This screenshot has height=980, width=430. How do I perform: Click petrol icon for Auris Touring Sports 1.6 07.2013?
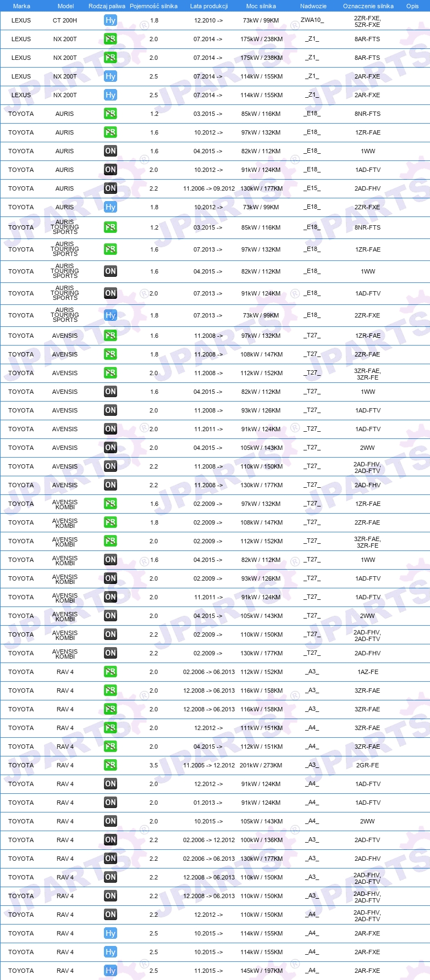(111, 249)
